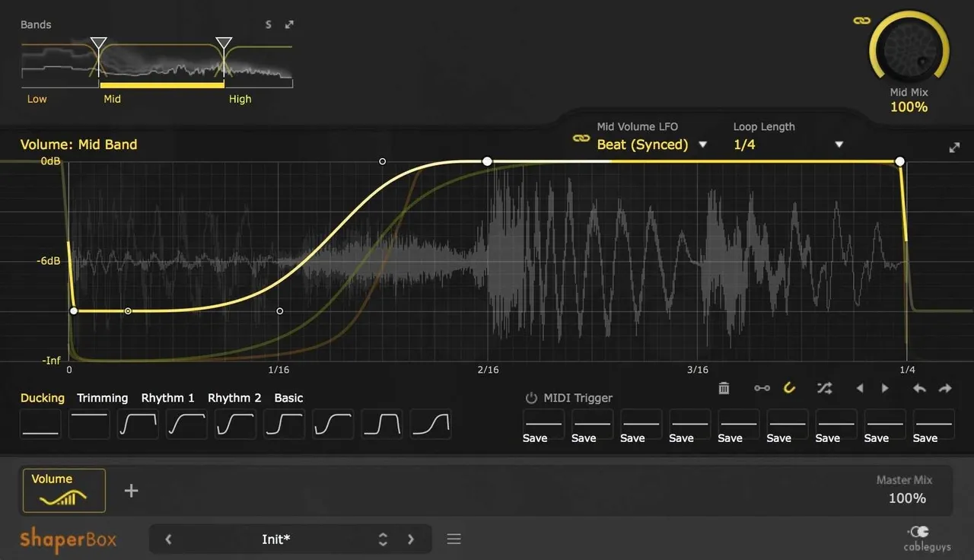Click the yellow Mid band bar under spectrum

click(x=162, y=85)
